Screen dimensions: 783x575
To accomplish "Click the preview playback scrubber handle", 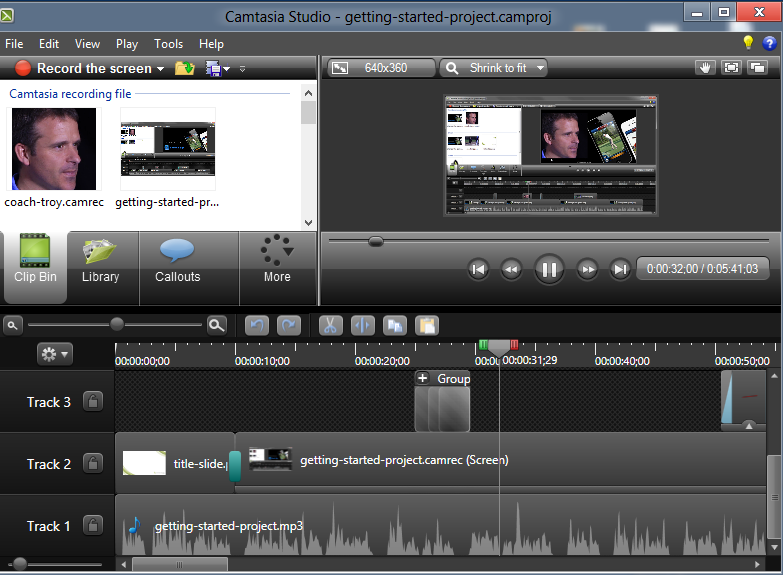I will click(376, 242).
